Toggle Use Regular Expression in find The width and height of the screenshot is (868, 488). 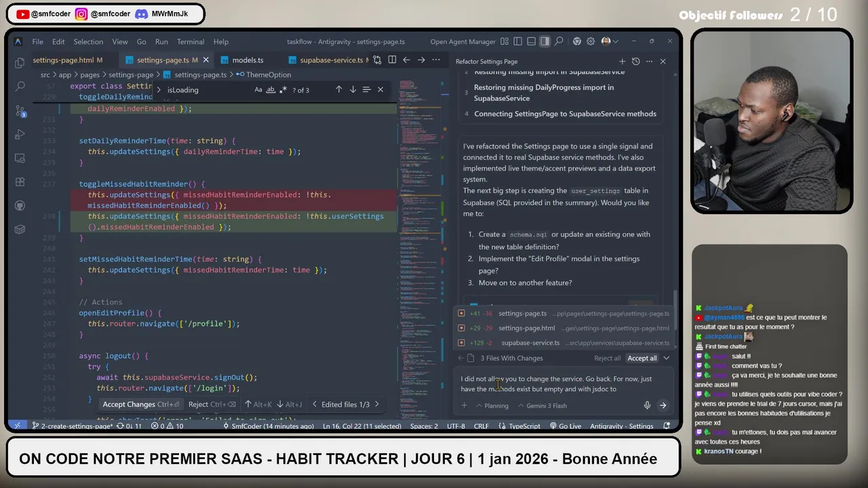click(x=283, y=89)
